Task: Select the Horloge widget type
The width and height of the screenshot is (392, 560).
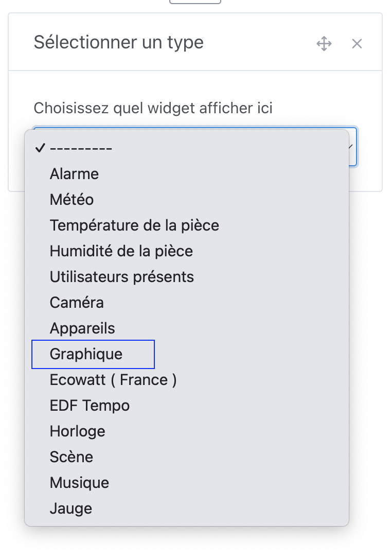Action: (77, 431)
